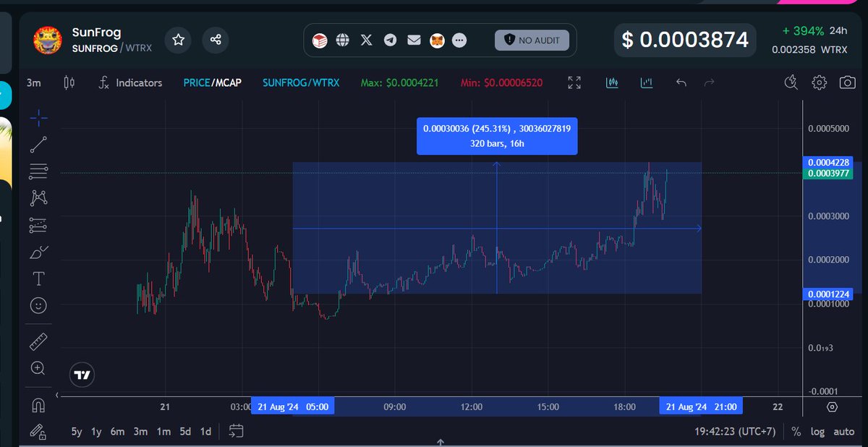Toggle percent scale mode
868x447 pixels.
pyautogui.click(x=796, y=432)
